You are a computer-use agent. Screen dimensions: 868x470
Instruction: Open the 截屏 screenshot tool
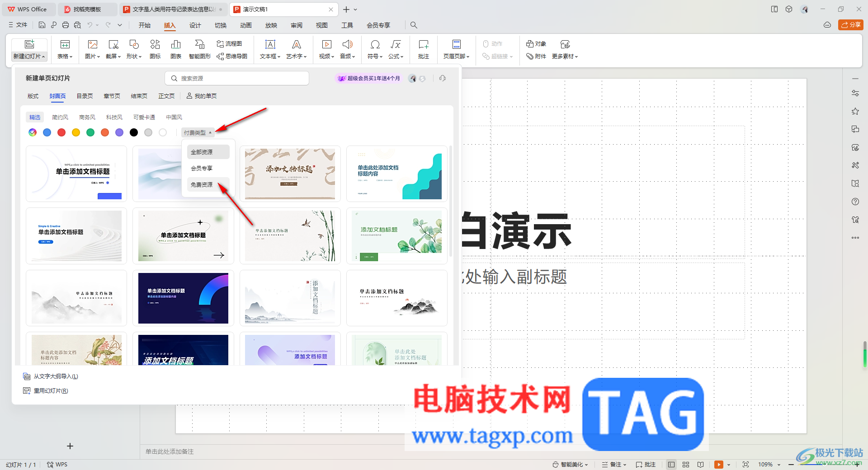coord(113,49)
